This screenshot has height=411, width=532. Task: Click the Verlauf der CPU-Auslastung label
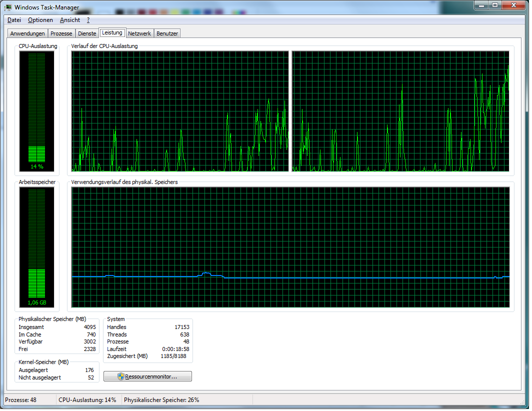coord(104,46)
